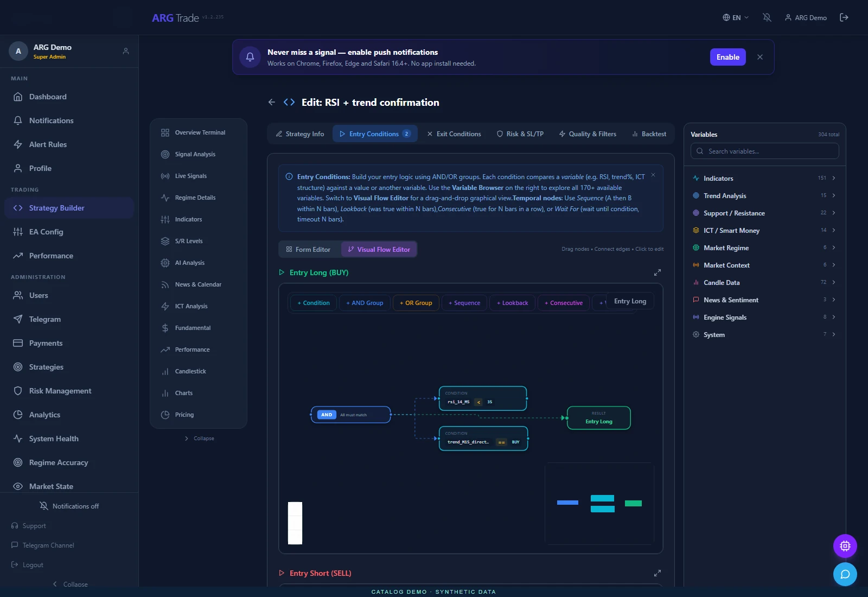The image size is (868, 597).
Task: Switch to Visual Flow Editor mode
Action: (x=379, y=250)
